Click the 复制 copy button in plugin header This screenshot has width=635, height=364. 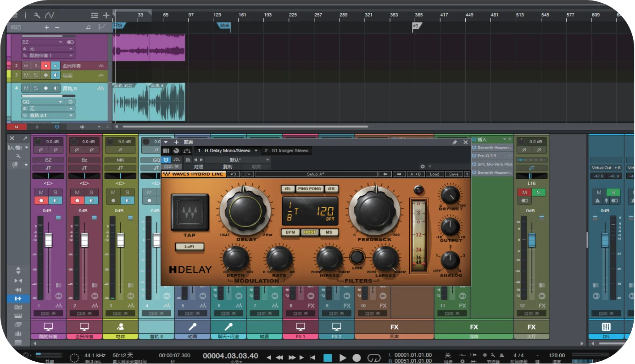click(227, 167)
